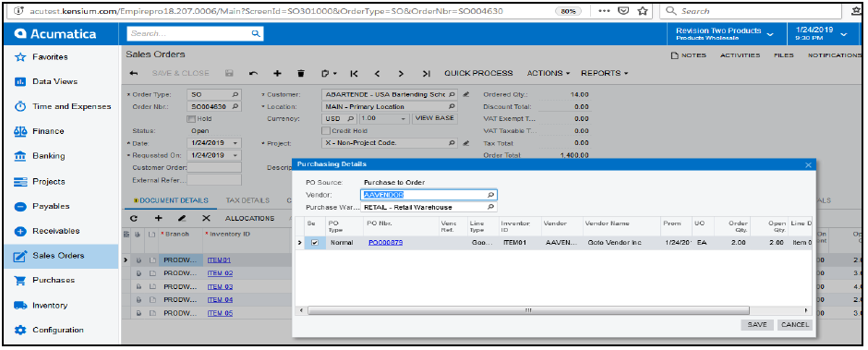Toggle the Hold checkbox
Viewport: 868px width, 350px height.
point(191,118)
